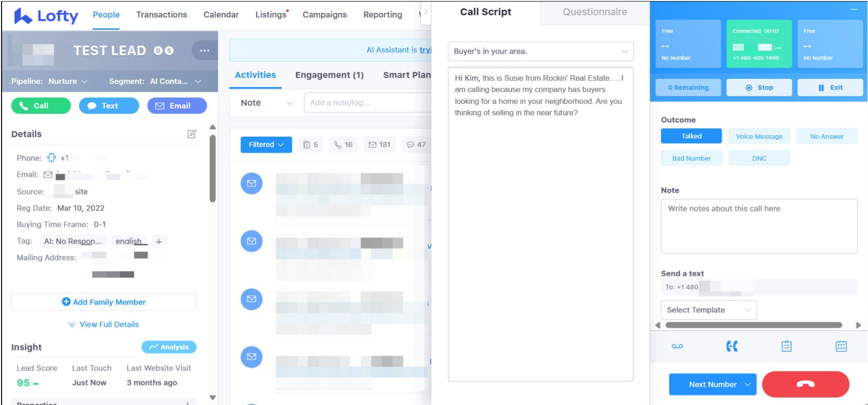Select Talked outcome
This screenshot has height=405, width=868.
pyautogui.click(x=691, y=136)
